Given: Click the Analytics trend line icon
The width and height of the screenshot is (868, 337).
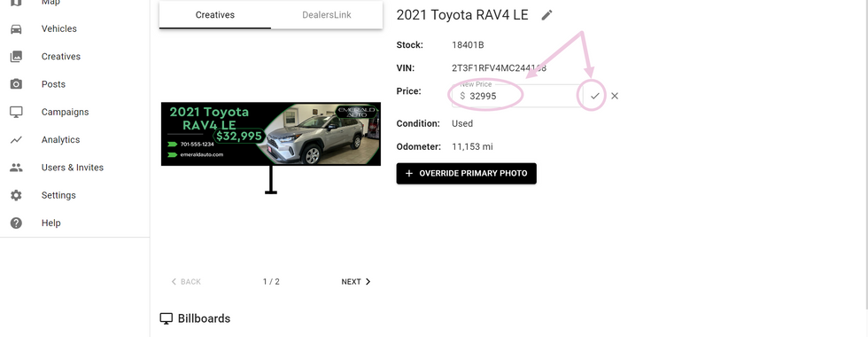Looking at the screenshot, I should 16,140.
